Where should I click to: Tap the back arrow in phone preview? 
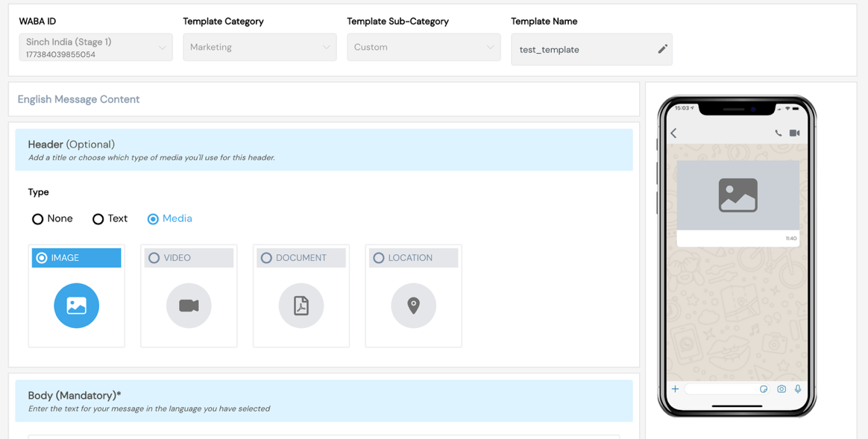tap(673, 133)
